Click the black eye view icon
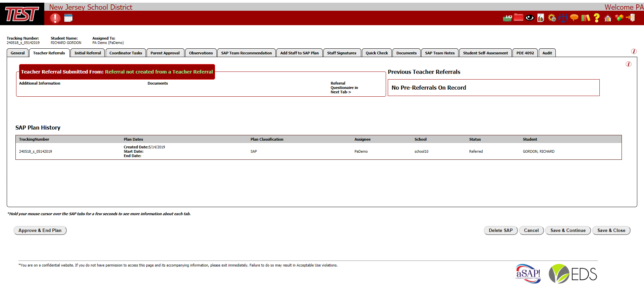Screen dimensions: 644x286 pyautogui.click(x=530, y=18)
